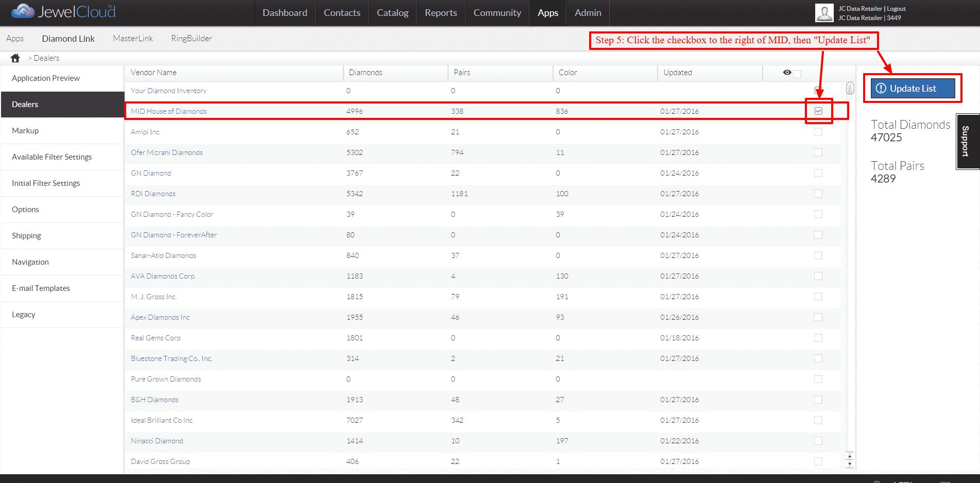This screenshot has width=980, height=483.
Task: Select Dealers in the sidebar
Action: [62, 105]
